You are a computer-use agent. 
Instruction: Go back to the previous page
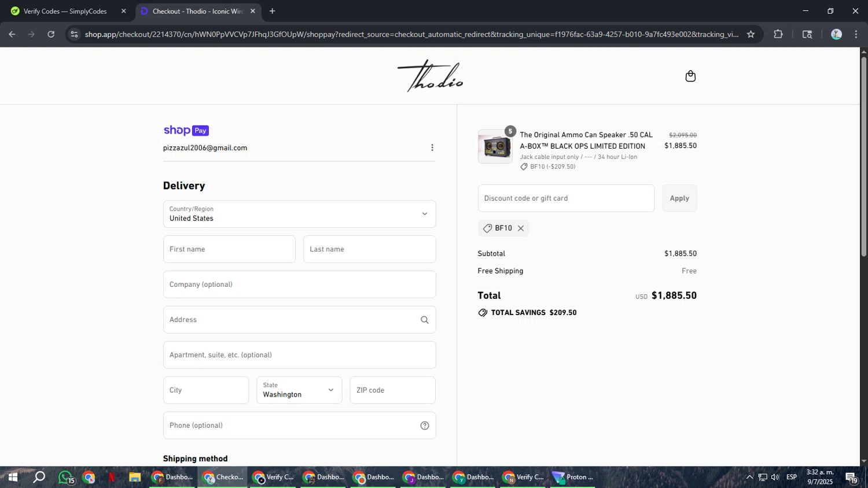click(12, 34)
